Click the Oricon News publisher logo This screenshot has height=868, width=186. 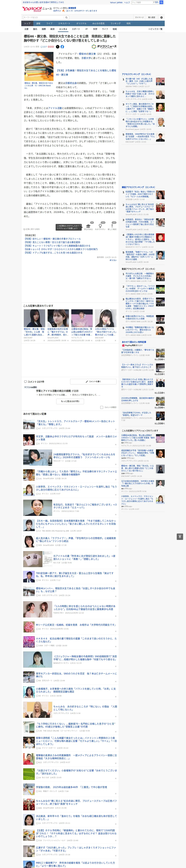coord(104,47)
